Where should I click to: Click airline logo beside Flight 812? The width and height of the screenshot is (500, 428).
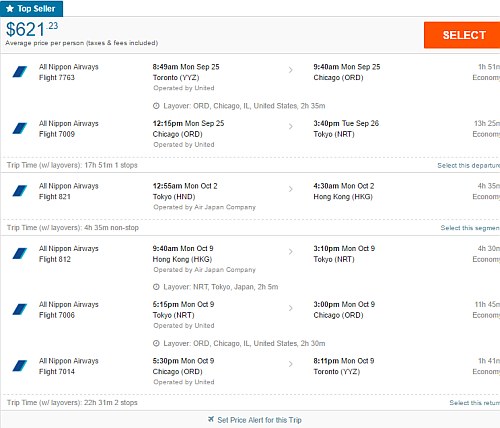click(20, 253)
